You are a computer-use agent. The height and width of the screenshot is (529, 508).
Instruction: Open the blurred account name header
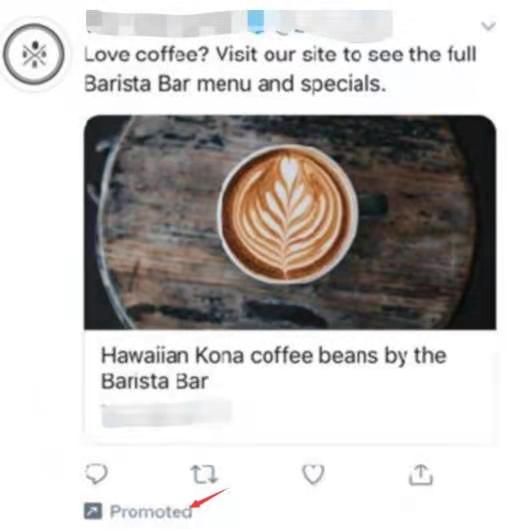point(239,23)
